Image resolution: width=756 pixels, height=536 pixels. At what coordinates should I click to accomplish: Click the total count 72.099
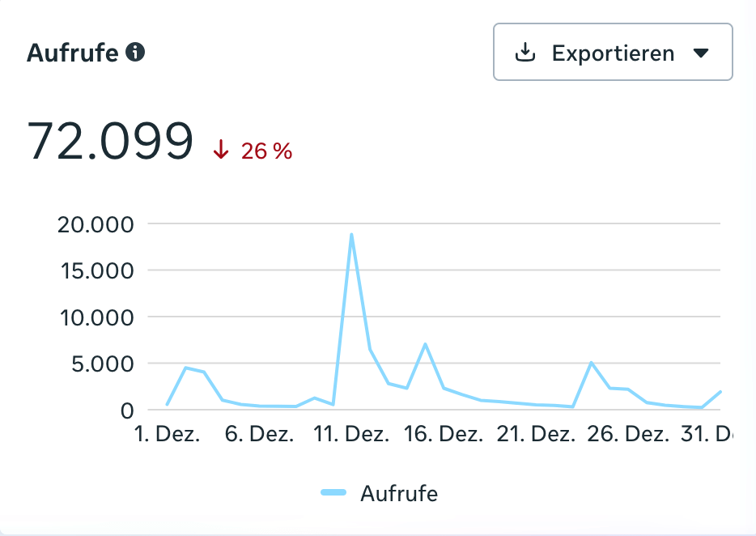pos(110,141)
